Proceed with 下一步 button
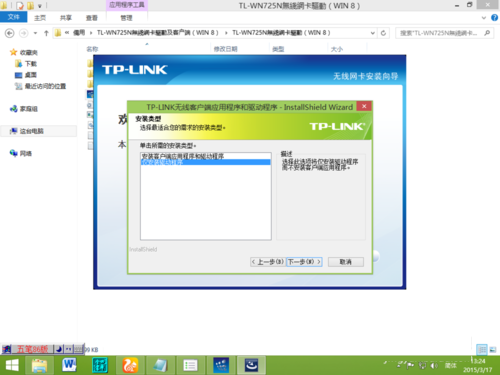Viewport: 500px width, 375px height. tap(304, 262)
